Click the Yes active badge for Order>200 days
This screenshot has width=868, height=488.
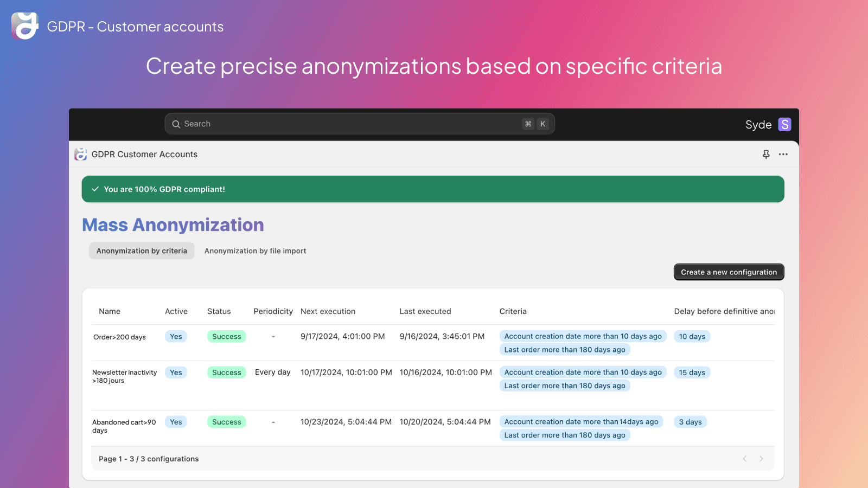(176, 337)
